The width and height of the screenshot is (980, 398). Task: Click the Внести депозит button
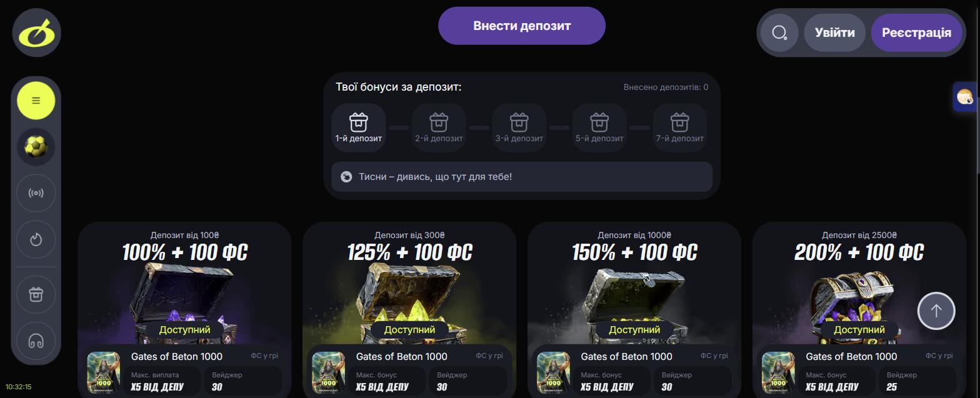coord(522,26)
